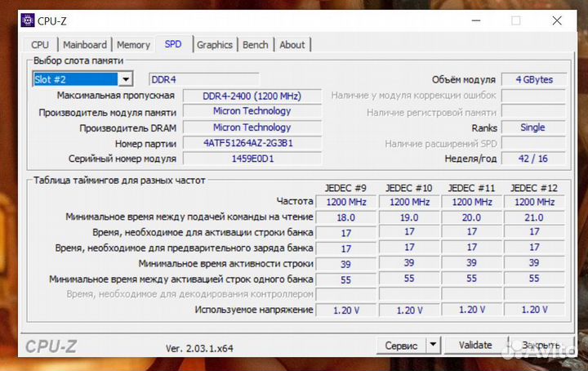Viewport: 588px width, 371px height.
Task: Click the CPU-Z app icon in title bar
Action: point(28,20)
